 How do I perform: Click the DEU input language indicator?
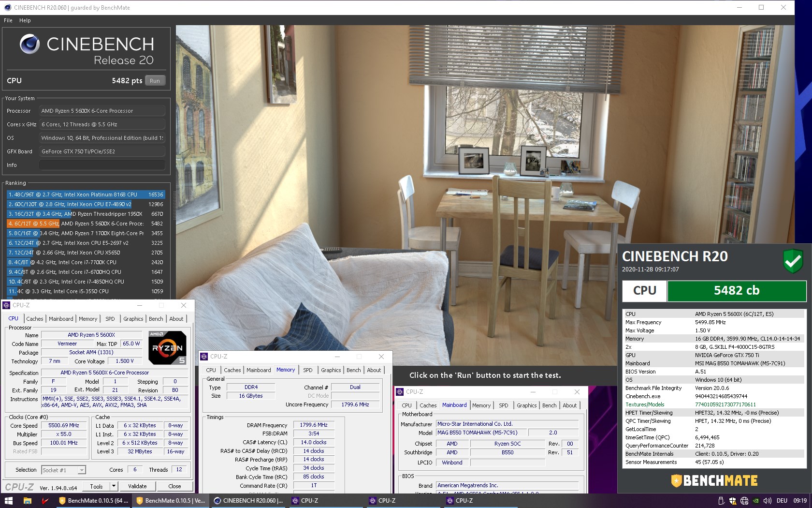tap(782, 501)
